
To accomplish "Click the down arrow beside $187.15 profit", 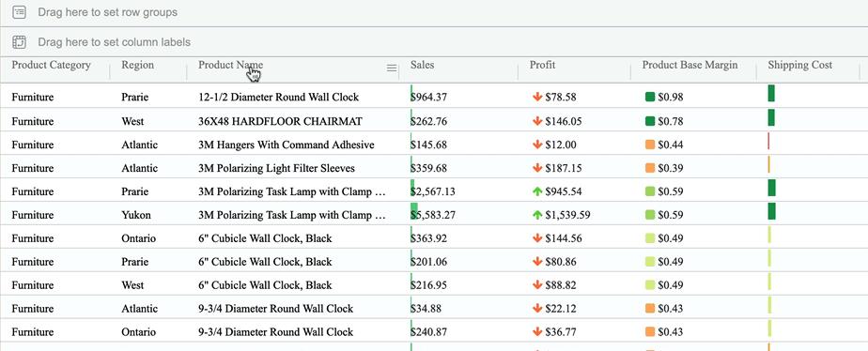I will click(536, 168).
